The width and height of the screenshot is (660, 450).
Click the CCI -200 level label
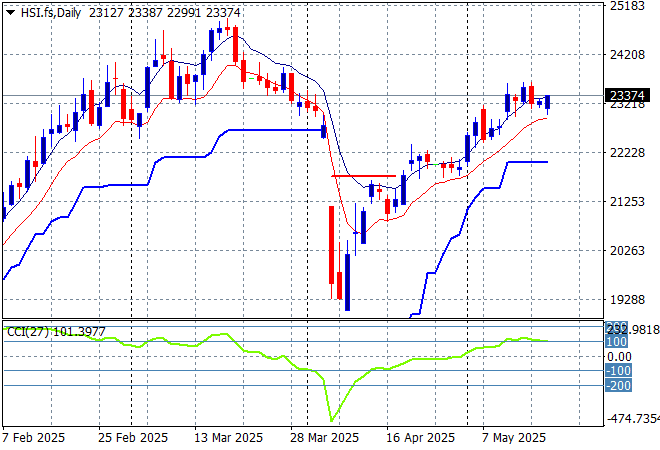point(618,385)
